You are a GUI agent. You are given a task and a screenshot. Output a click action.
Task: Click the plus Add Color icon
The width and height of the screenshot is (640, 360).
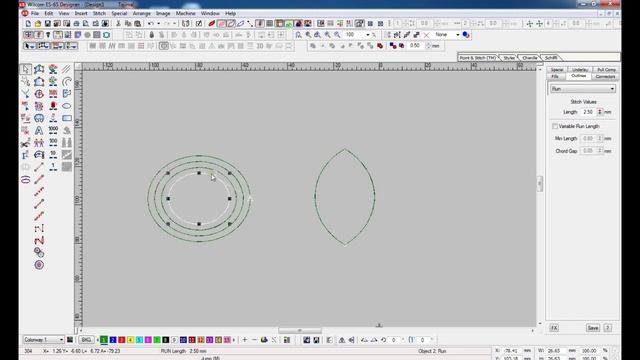[245, 340]
